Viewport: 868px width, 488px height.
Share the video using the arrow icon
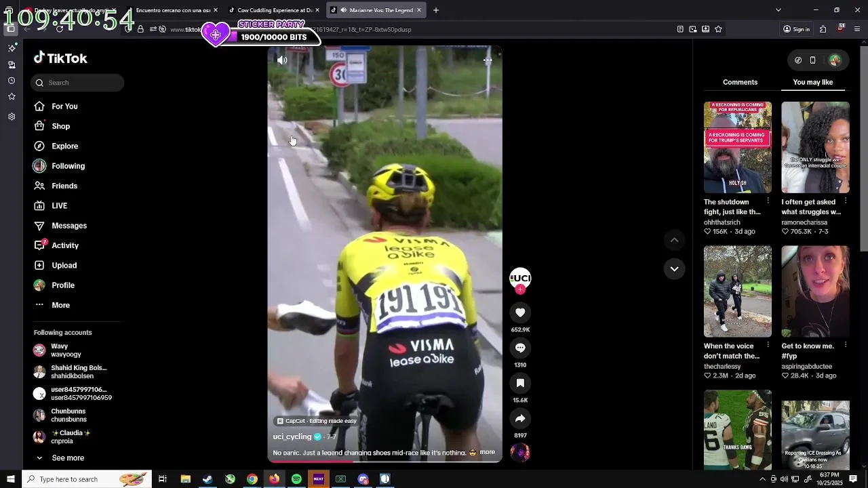coord(520,418)
